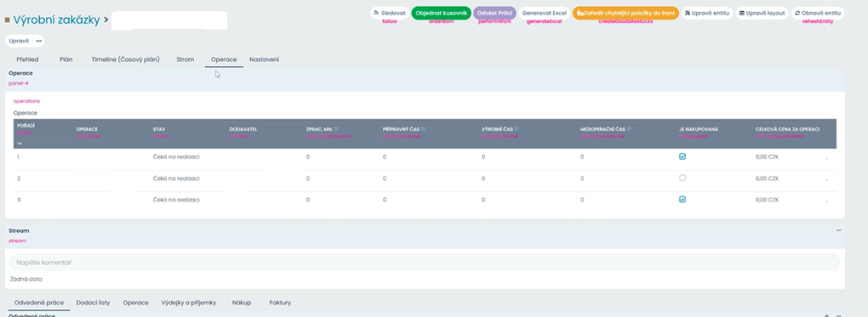Click 'Čeká na realizaci' in row 2
The height and width of the screenshot is (317, 868).
(176, 178)
